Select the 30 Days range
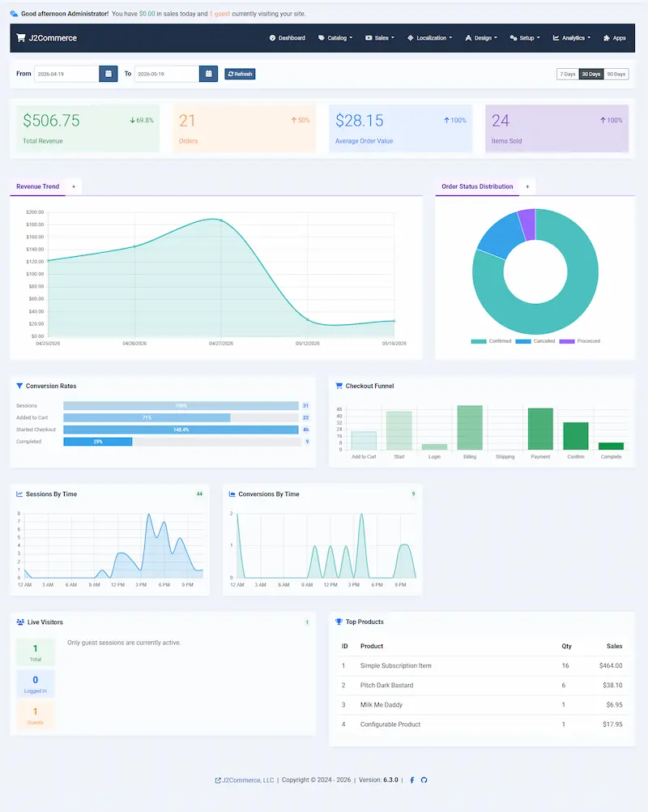 click(x=591, y=74)
